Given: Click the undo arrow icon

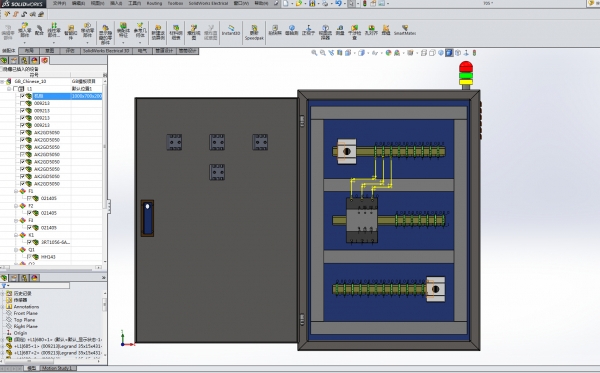Looking at the screenshot, I should [x=338, y=3].
